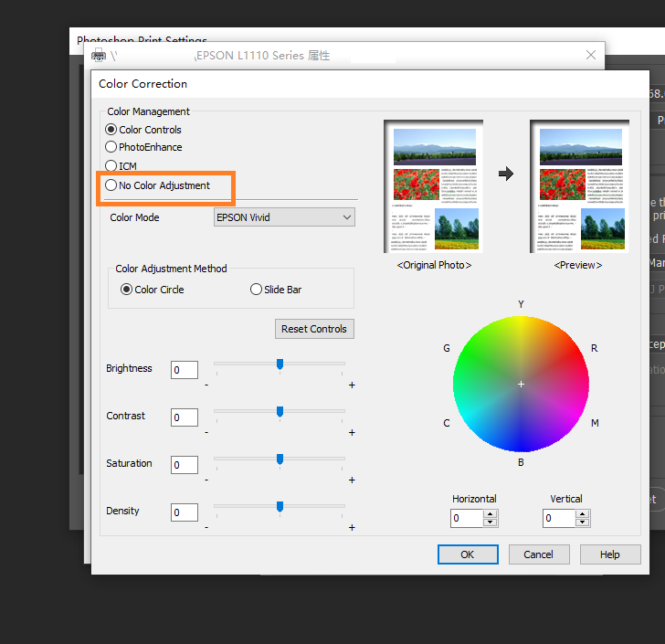Enable No Color Adjustment option
Viewport: 665px width, 644px height.
click(111, 185)
